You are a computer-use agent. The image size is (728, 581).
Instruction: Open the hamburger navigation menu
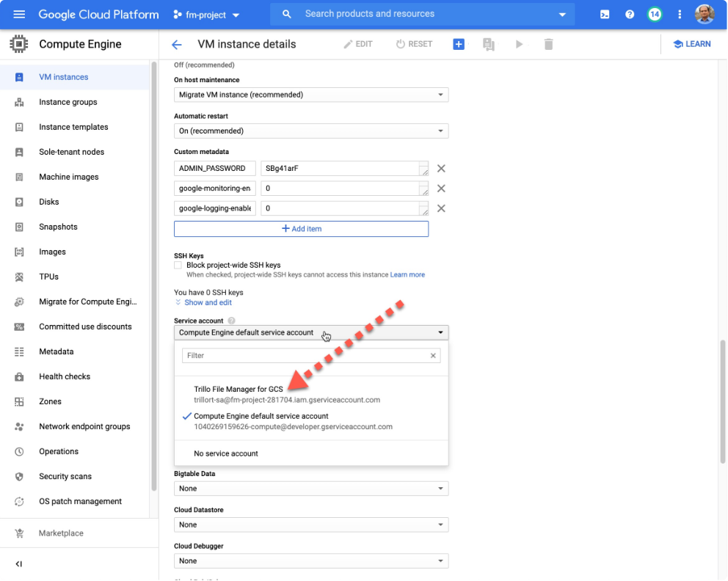(x=19, y=15)
